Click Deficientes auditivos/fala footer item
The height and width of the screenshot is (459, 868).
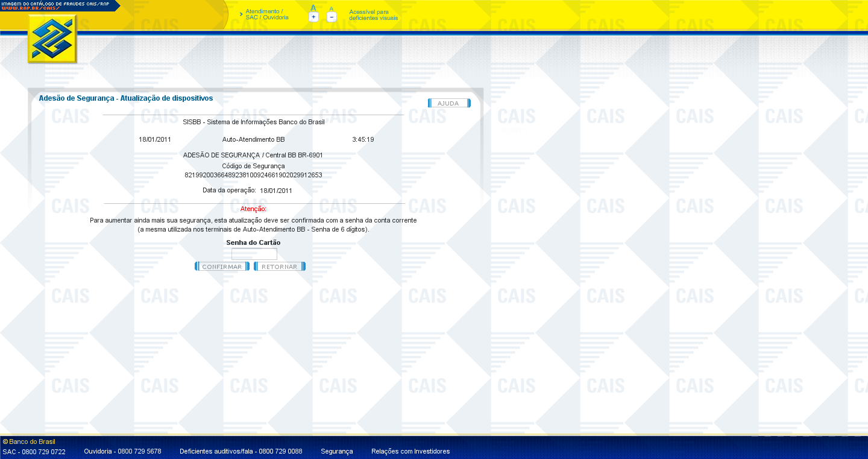pos(241,451)
